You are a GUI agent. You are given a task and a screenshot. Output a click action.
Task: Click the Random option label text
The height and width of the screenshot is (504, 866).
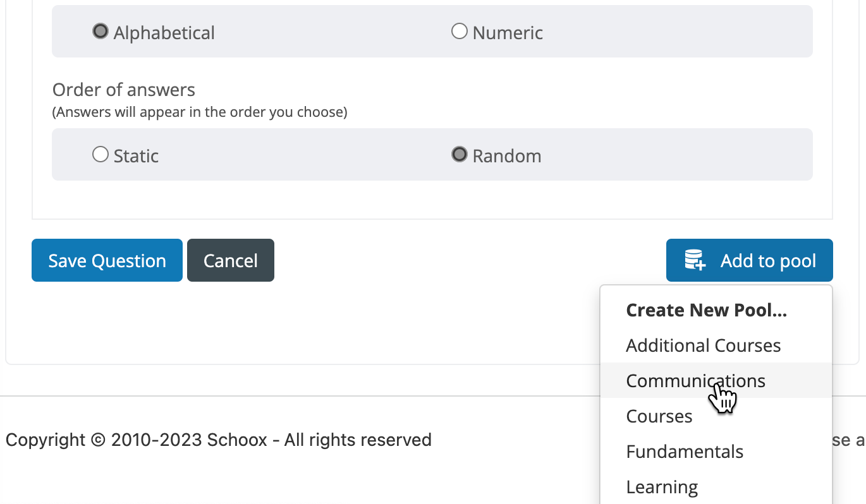click(506, 155)
